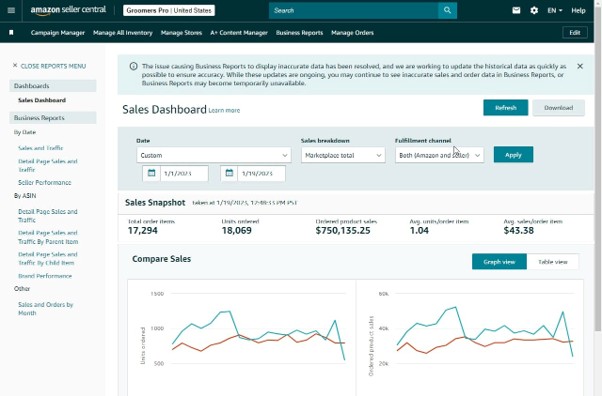
Task: Click the page vertical scrollbar
Action: point(598,169)
